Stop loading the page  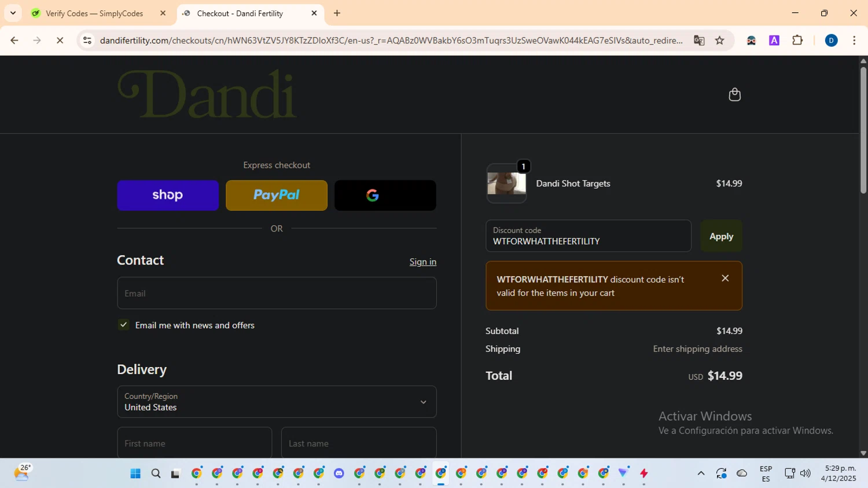[60, 41]
